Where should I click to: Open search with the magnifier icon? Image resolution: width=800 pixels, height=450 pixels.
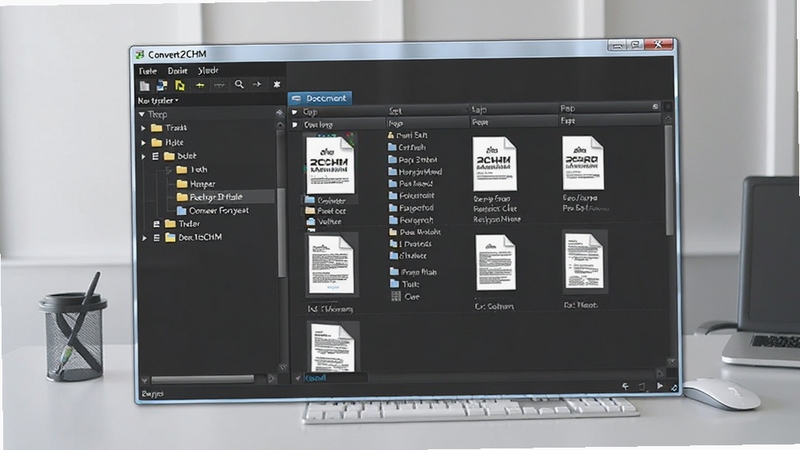pos(239,84)
